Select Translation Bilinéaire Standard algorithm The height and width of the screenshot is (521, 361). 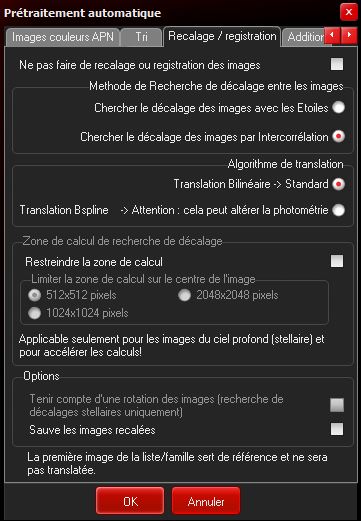(338, 184)
